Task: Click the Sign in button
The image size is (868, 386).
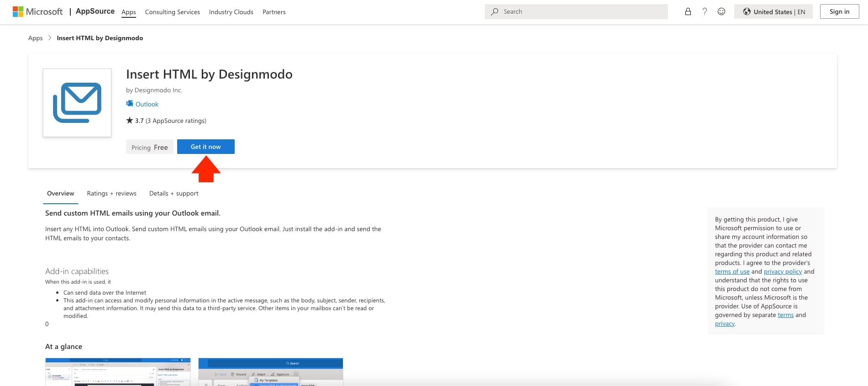Action: (839, 11)
